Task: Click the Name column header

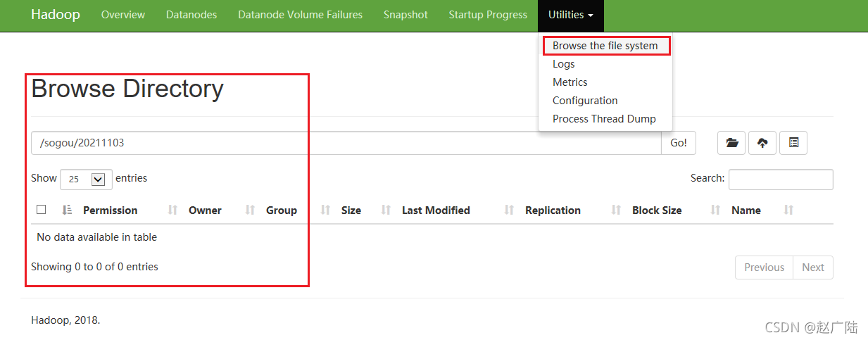Action: tap(746, 210)
